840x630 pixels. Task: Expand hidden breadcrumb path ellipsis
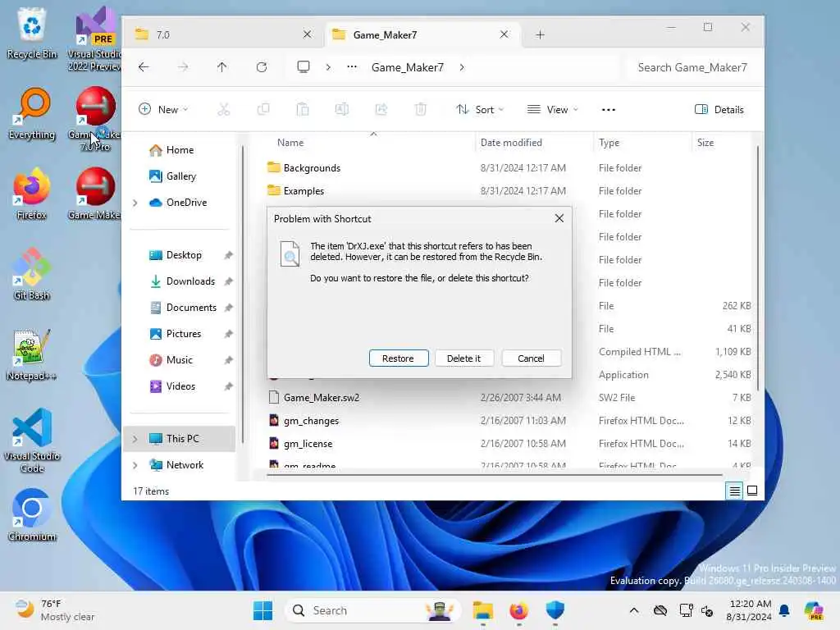pos(351,67)
